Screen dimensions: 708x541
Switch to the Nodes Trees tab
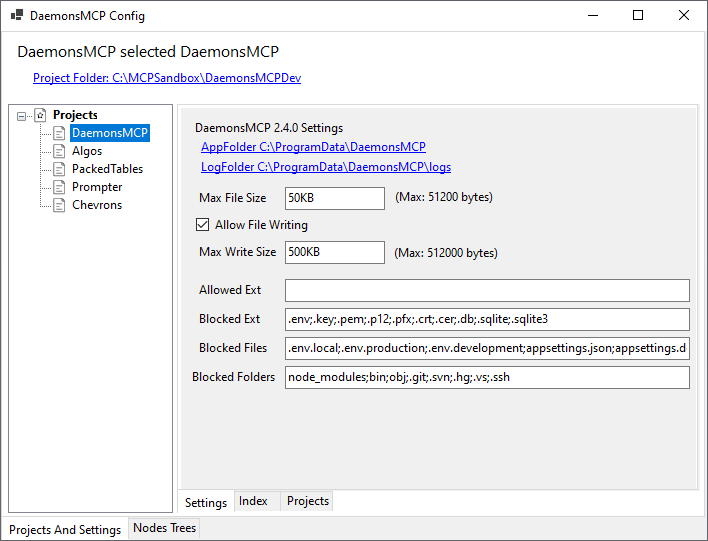click(164, 527)
